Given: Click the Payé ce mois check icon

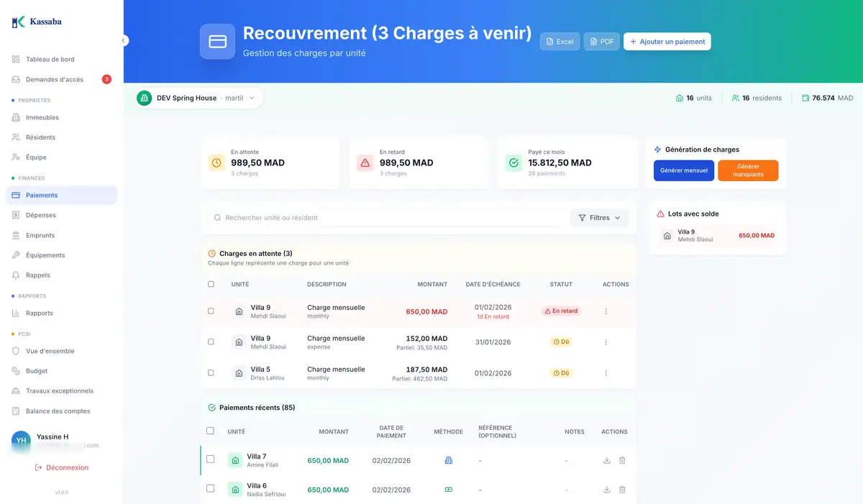Looking at the screenshot, I should point(513,163).
